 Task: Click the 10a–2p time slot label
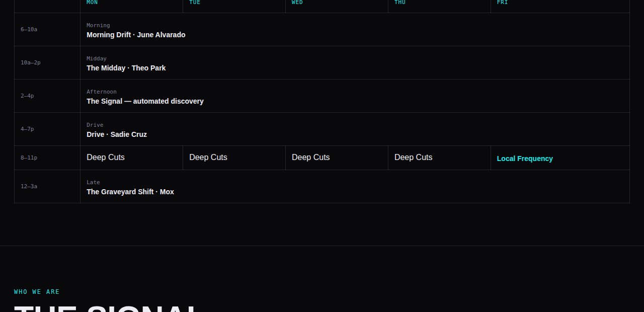[x=31, y=62]
